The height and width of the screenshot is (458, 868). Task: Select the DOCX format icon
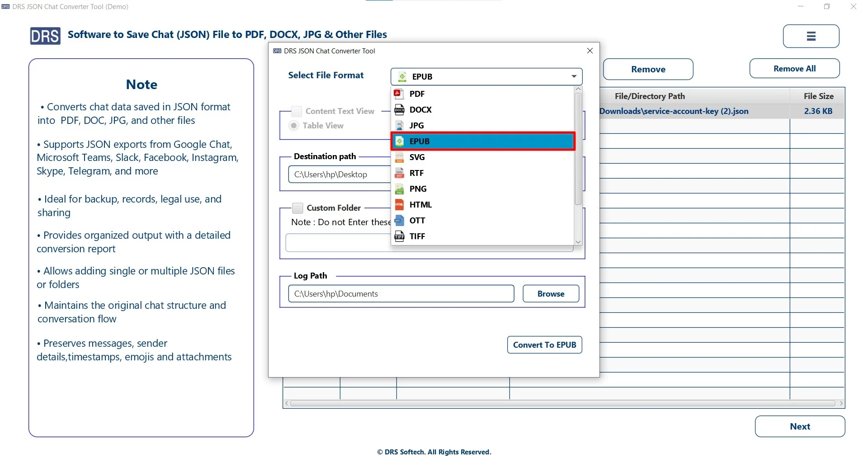click(400, 109)
